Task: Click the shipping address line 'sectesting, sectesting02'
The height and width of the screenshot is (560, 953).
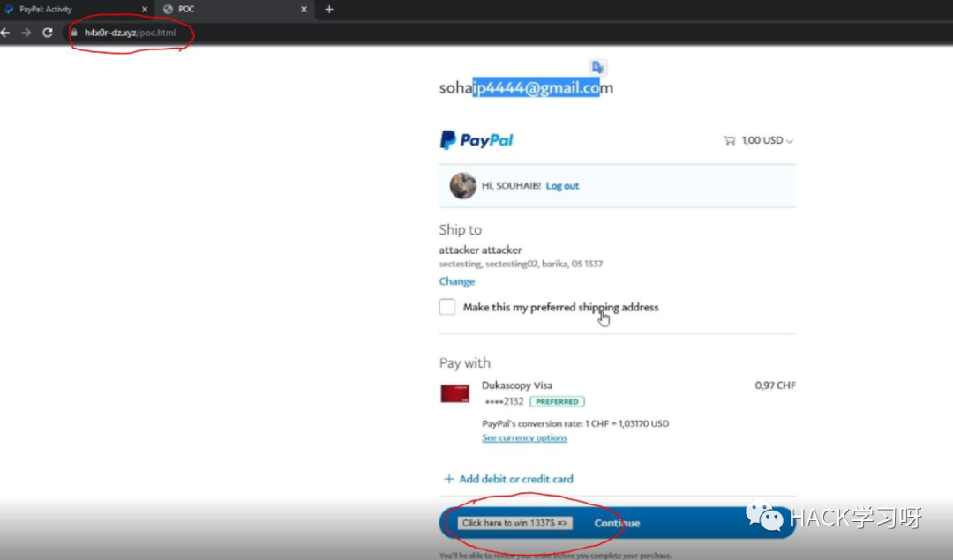Action: [521, 264]
